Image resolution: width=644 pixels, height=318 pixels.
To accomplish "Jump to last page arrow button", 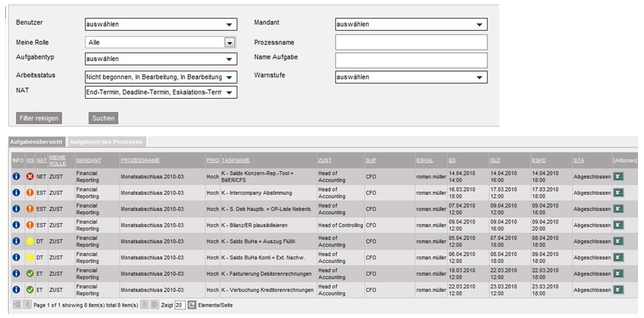I will (154, 305).
